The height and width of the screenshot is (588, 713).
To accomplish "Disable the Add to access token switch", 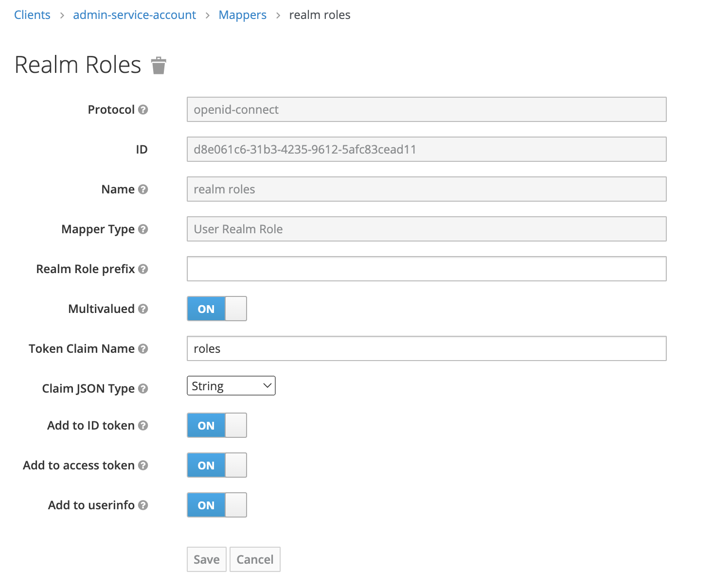I will 217,465.
